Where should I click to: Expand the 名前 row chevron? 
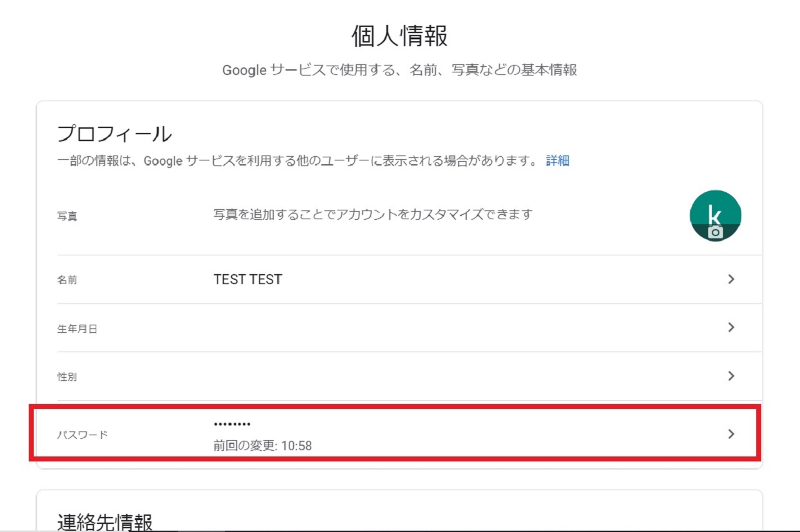click(731, 279)
